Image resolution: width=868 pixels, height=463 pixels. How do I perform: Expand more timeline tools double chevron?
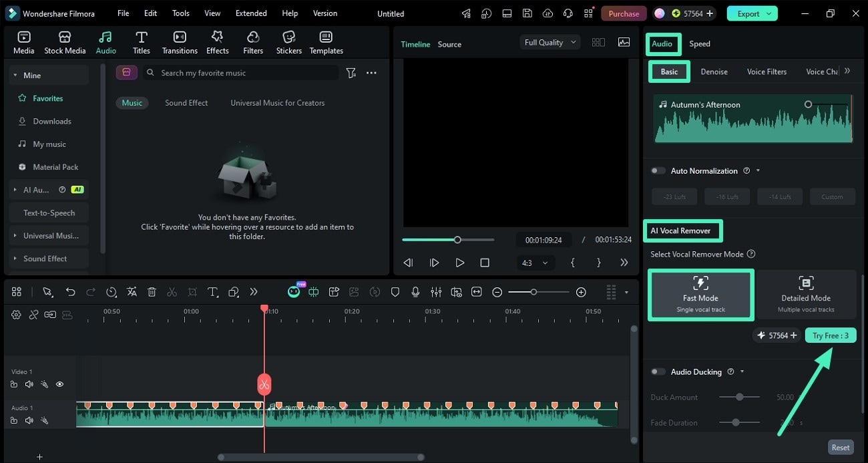[x=254, y=292]
